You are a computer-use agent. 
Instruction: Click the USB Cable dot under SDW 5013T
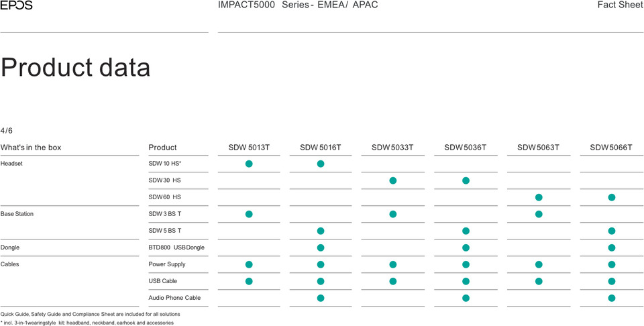249,281
